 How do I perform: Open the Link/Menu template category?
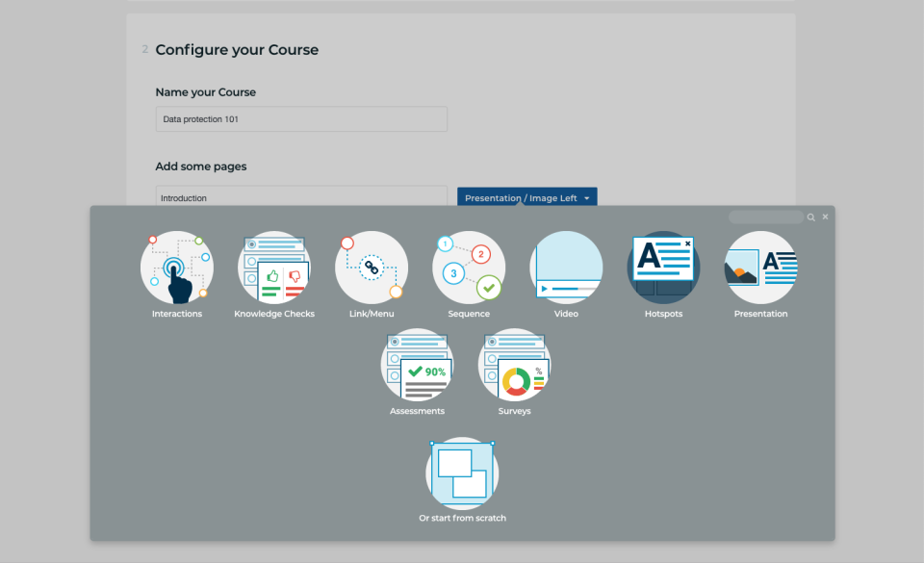[372, 268]
